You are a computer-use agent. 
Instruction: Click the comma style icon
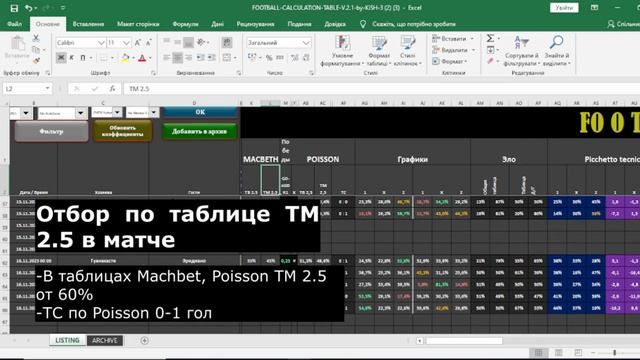[x=280, y=58]
